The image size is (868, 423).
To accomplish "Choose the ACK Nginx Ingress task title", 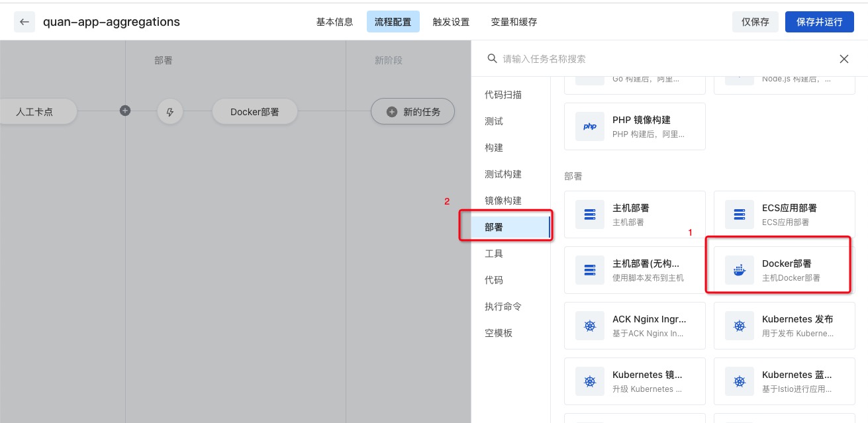I will [x=649, y=320].
